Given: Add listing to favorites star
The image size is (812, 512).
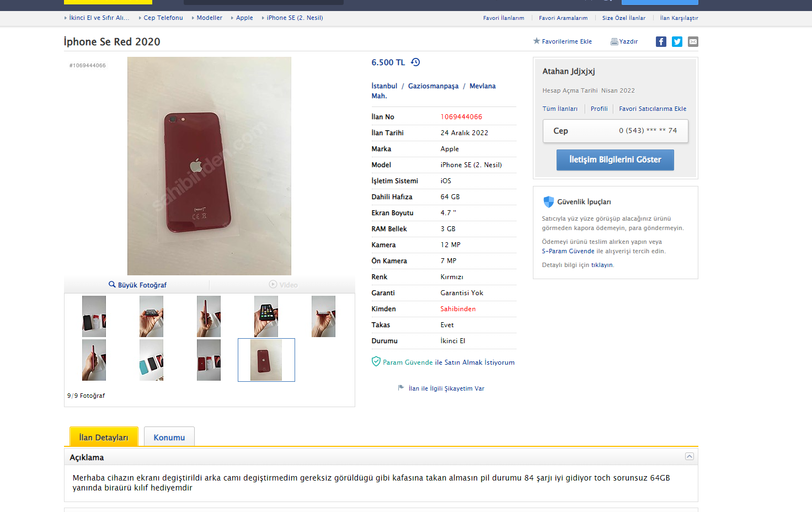Looking at the screenshot, I should coord(536,41).
